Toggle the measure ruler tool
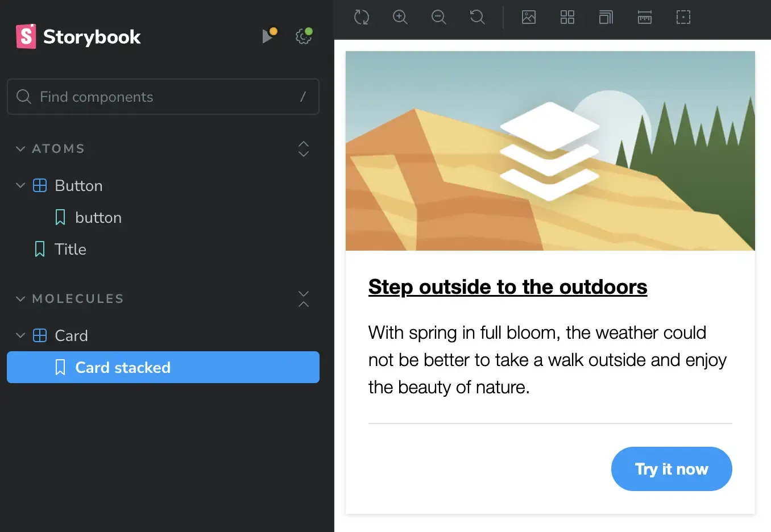 tap(645, 17)
